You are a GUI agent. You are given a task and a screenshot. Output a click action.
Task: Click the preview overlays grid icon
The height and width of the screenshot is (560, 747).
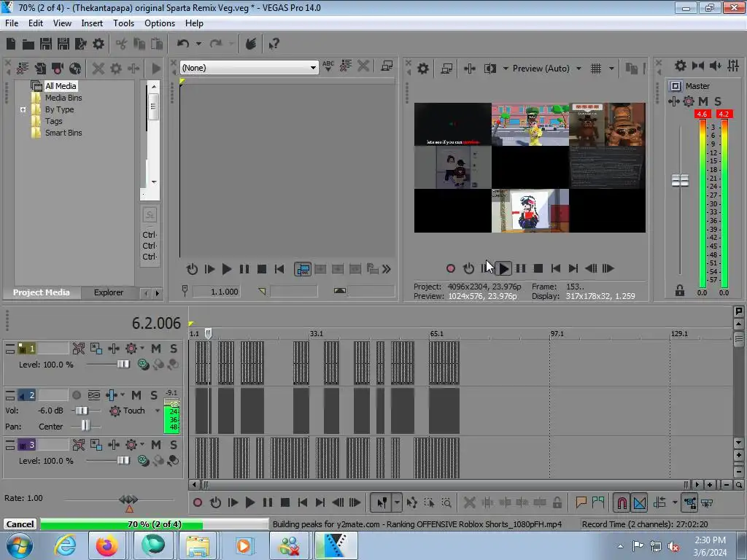596,69
